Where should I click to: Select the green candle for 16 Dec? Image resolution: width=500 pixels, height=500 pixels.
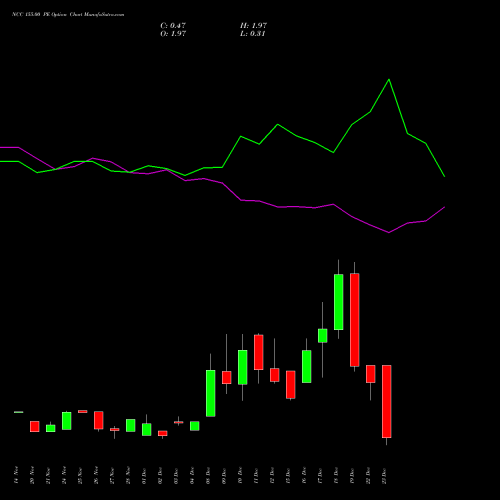click(307, 366)
